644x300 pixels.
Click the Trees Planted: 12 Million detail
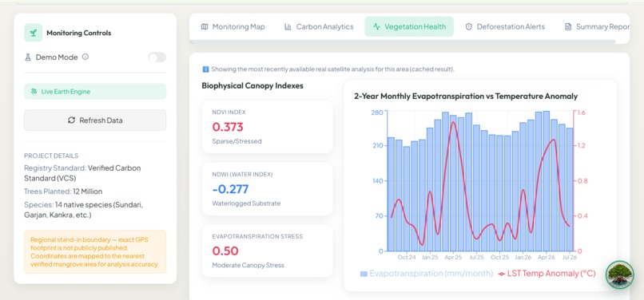(63, 191)
